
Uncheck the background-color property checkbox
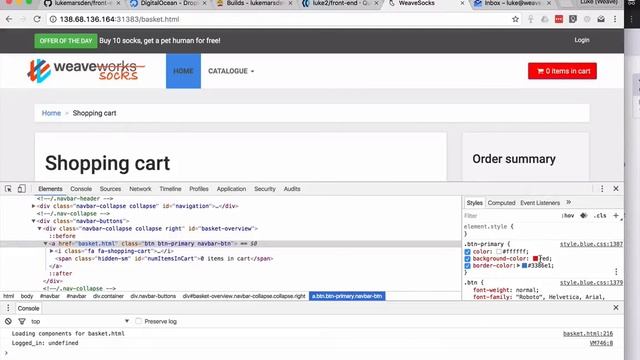tap(467, 259)
